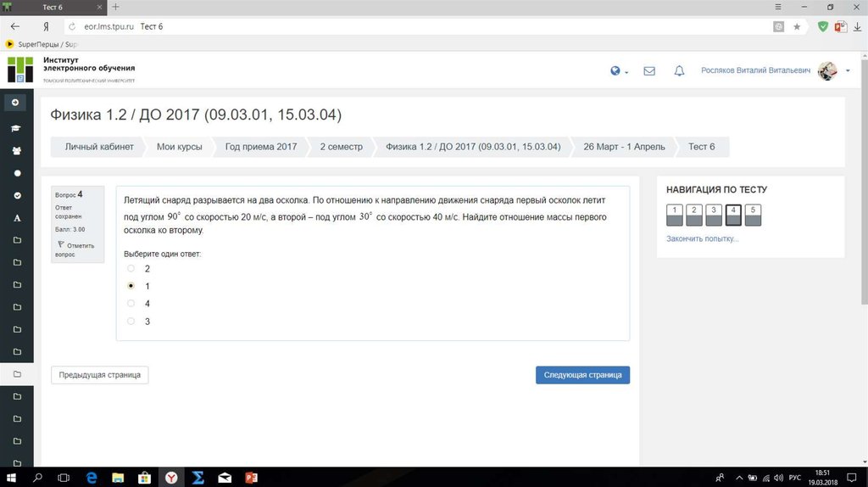868x487 pixels.
Task: Switch input language РУС in tray
Action: pos(795,478)
